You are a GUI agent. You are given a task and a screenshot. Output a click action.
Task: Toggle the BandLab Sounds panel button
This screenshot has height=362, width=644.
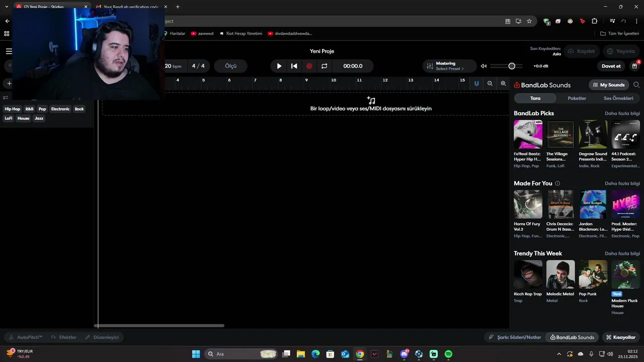click(x=572, y=337)
